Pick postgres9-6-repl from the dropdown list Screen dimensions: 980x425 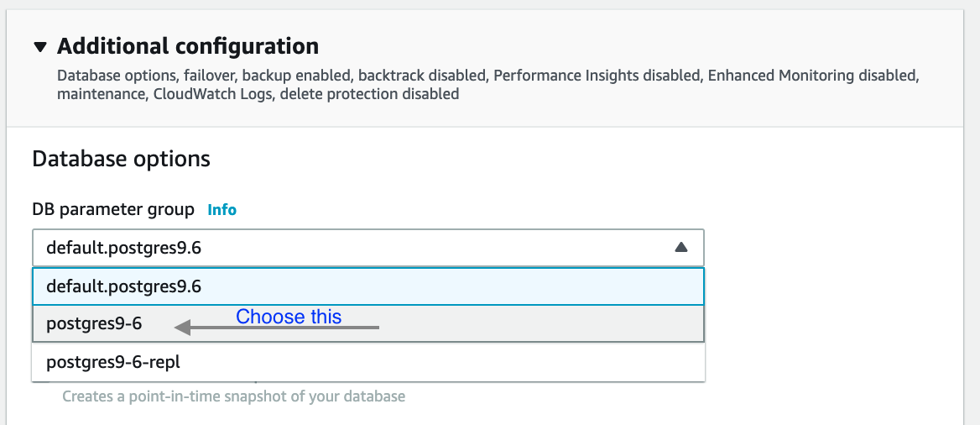(113, 362)
